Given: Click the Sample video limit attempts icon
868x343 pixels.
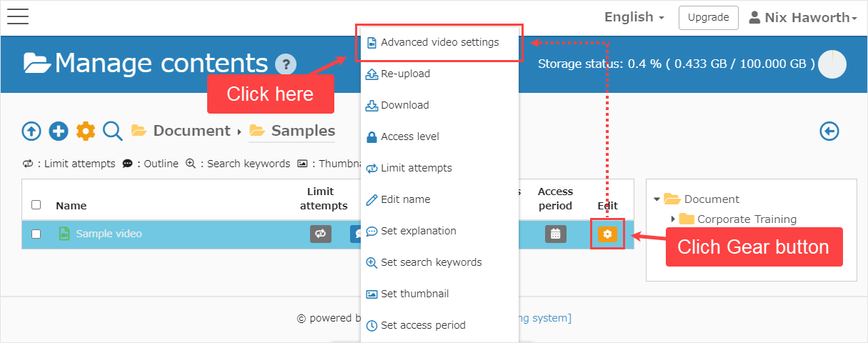Looking at the screenshot, I should pyautogui.click(x=321, y=234).
